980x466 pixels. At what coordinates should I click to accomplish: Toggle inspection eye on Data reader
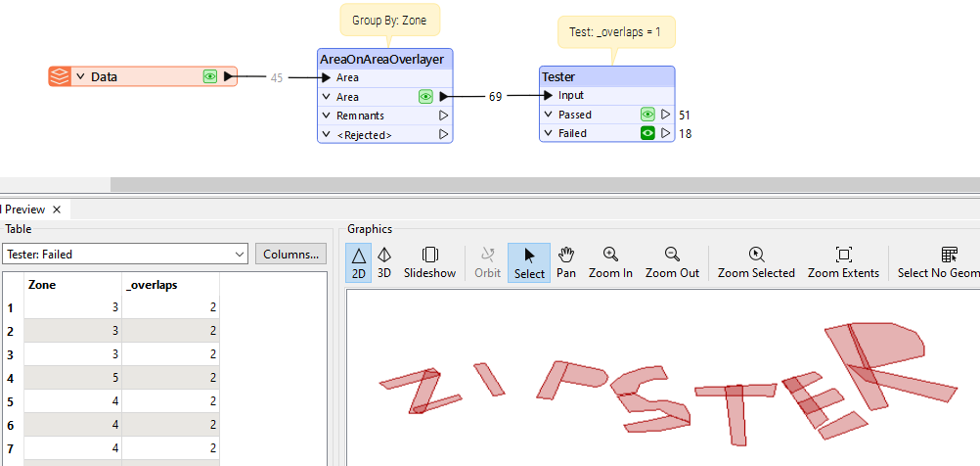point(209,76)
